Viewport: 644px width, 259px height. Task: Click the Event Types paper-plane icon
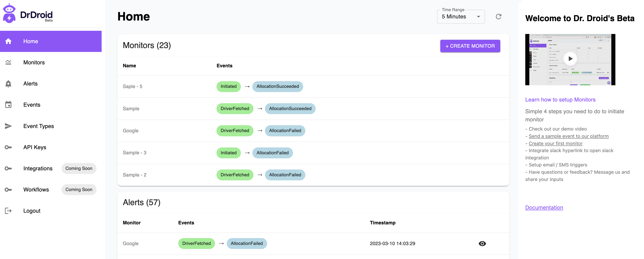(8, 126)
